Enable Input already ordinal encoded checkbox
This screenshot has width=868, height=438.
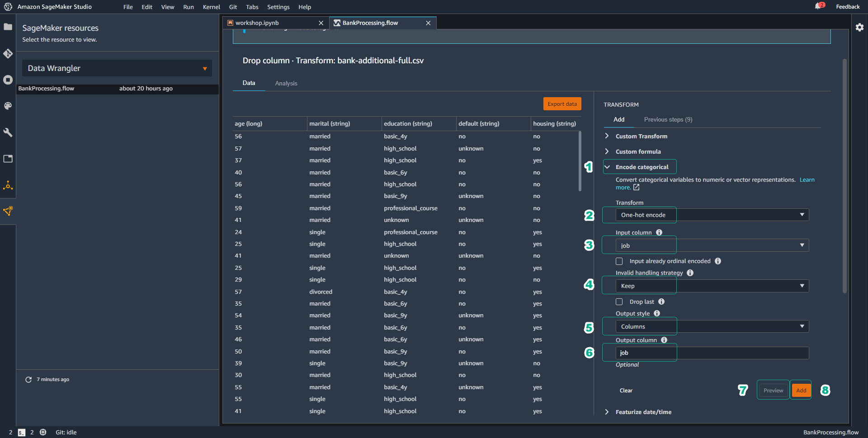619,261
